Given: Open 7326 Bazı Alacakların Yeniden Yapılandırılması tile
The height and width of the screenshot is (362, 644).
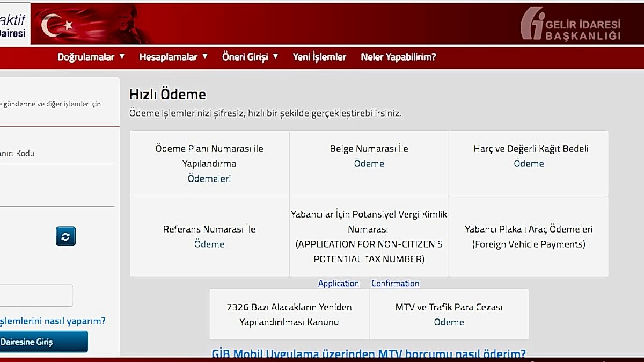Looking at the screenshot, I should click(x=289, y=315).
